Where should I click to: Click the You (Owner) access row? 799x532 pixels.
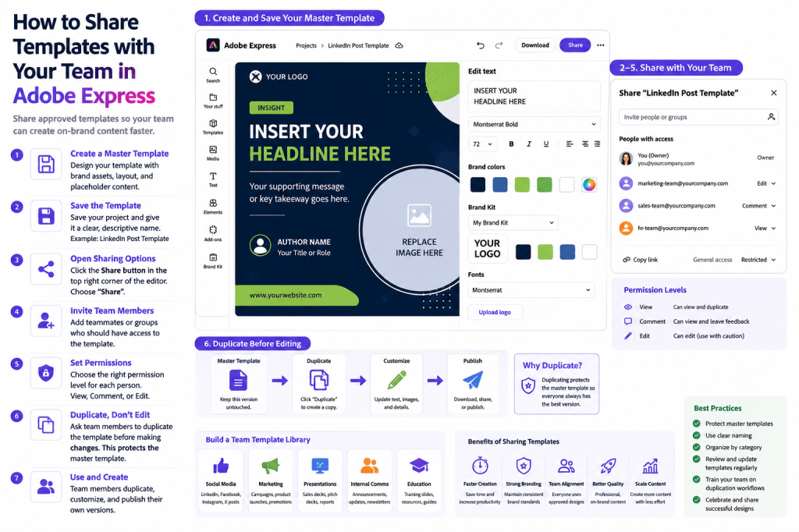coord(698,158)
